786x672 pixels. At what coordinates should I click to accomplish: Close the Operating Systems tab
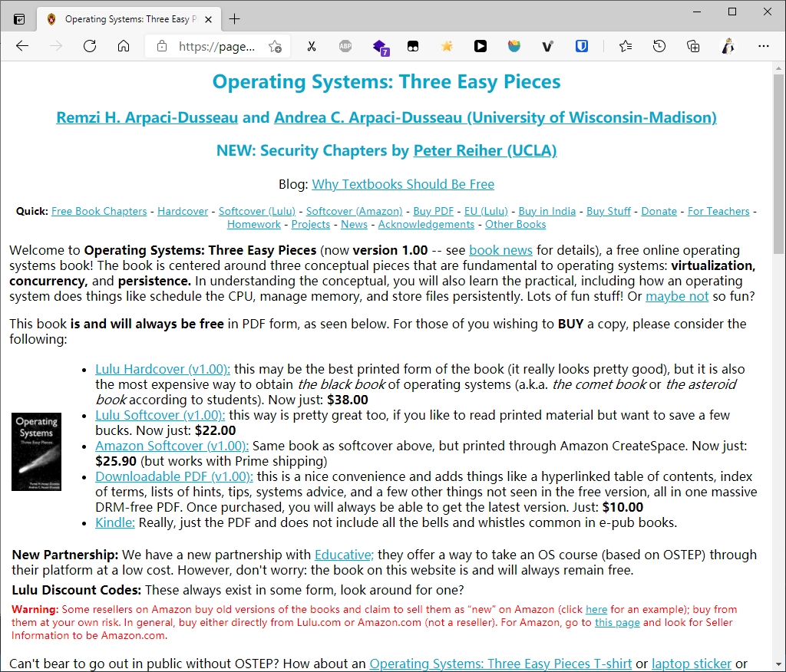tap(209, 19)
